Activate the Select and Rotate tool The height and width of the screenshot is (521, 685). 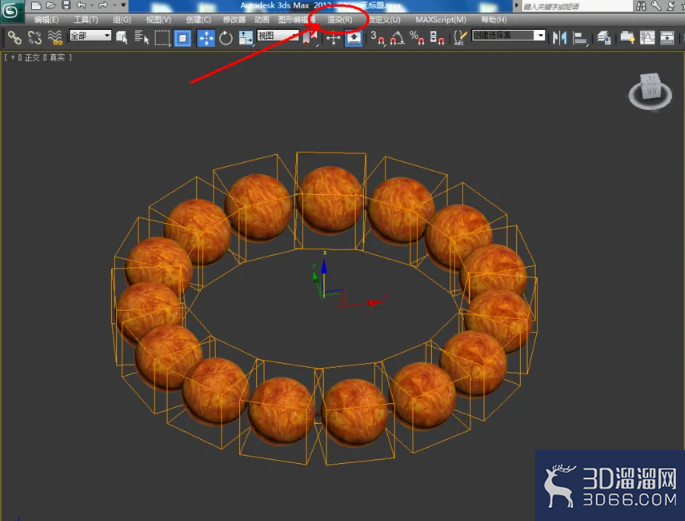coord(226,38)
